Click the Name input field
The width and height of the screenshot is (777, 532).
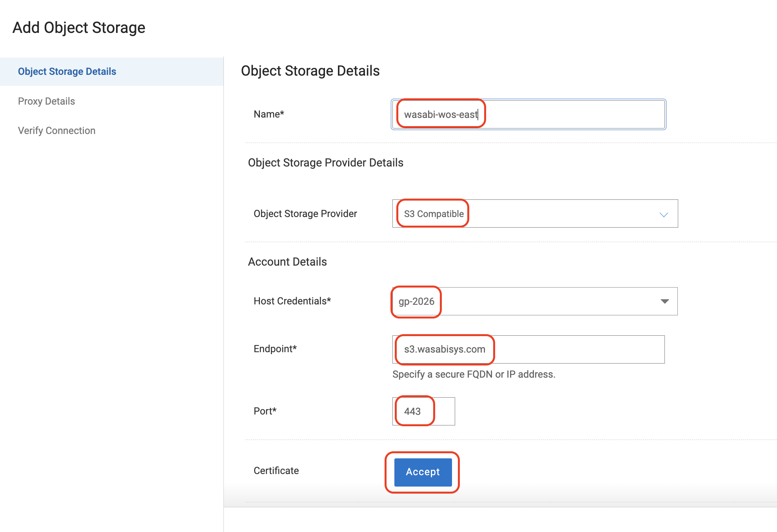point(528,114)
